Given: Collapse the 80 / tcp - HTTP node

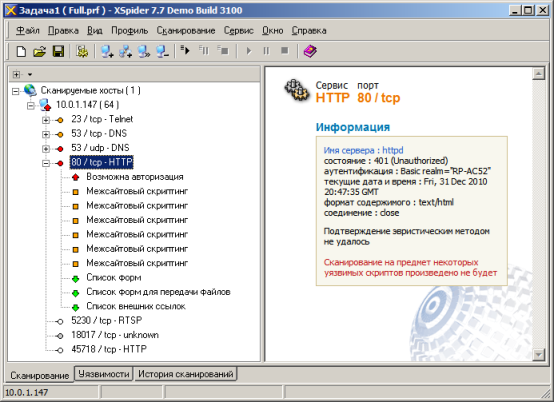Looking at the screenshot, I should (x=46, y=163).
